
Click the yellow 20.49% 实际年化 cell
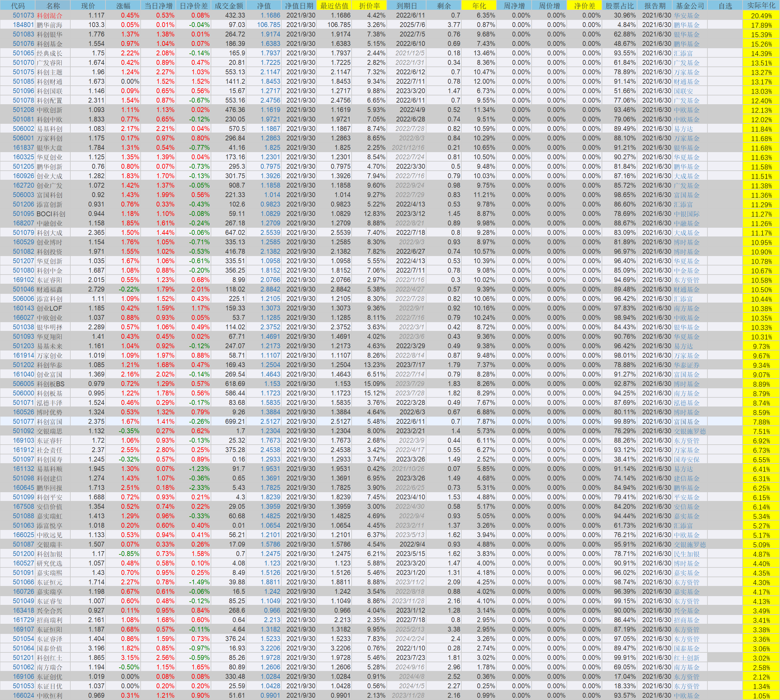[761, 16]
